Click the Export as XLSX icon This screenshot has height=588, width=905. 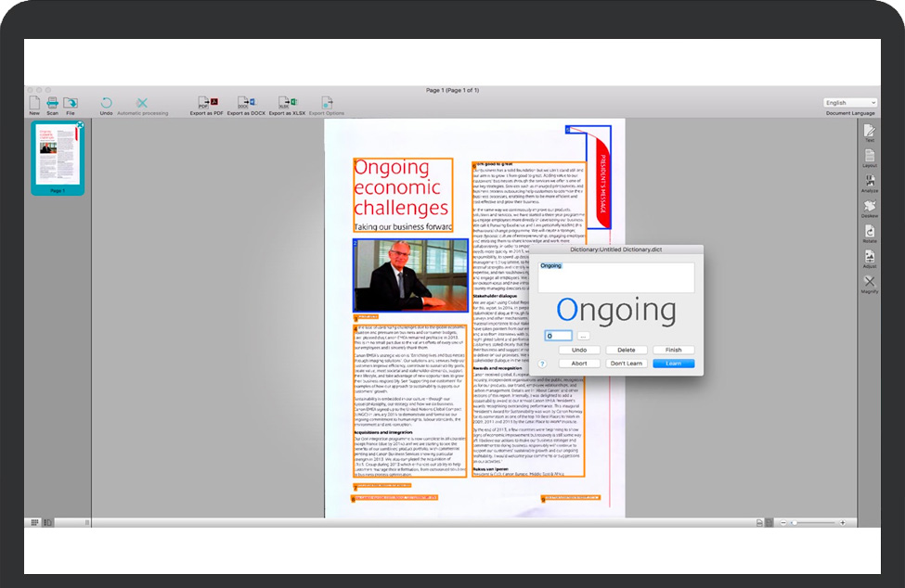(x=287, y=103)
